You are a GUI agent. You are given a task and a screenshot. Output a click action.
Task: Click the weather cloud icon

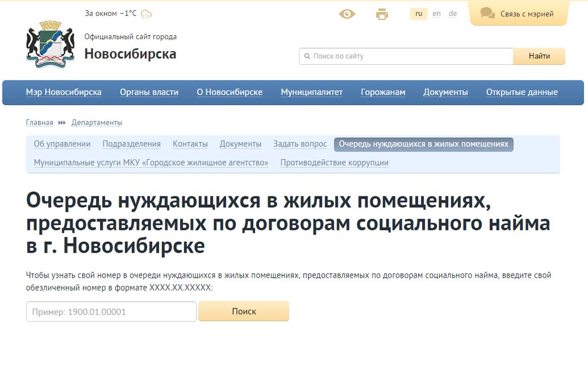tap(146, 14)
